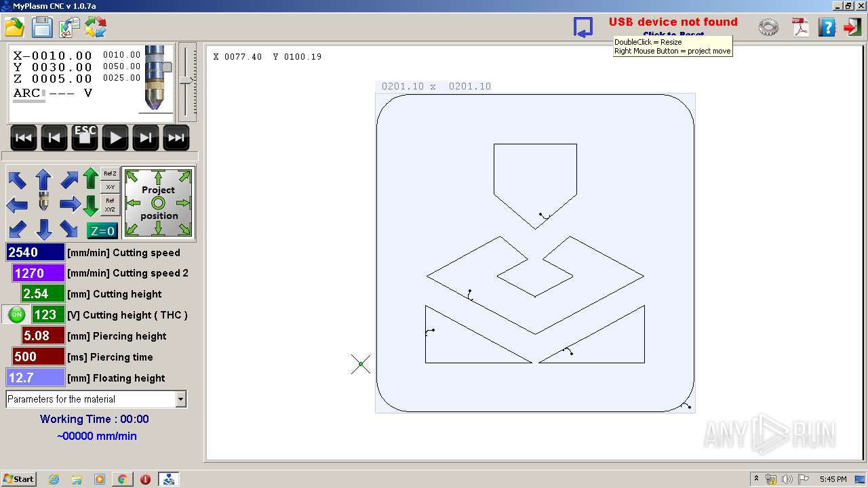Edit the Cutting speed value 2540
The height and width of the screenshot is (488, 868).
[36, 252]
